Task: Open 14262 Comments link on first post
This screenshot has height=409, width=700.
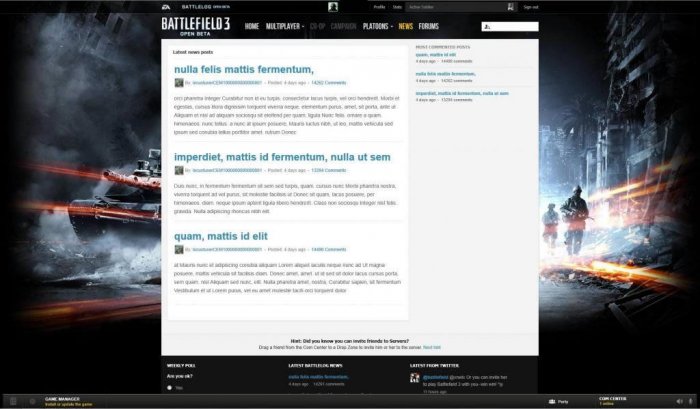Action: [329, 83]
